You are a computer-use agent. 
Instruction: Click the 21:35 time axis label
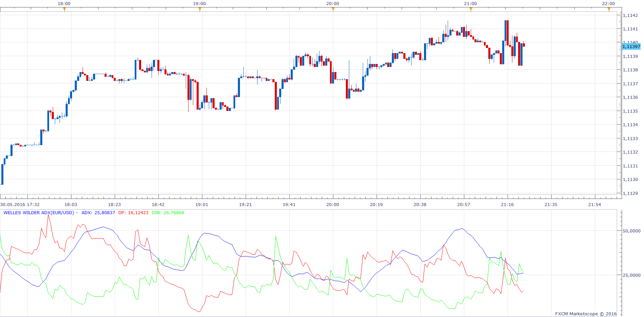tap(551, 204)
